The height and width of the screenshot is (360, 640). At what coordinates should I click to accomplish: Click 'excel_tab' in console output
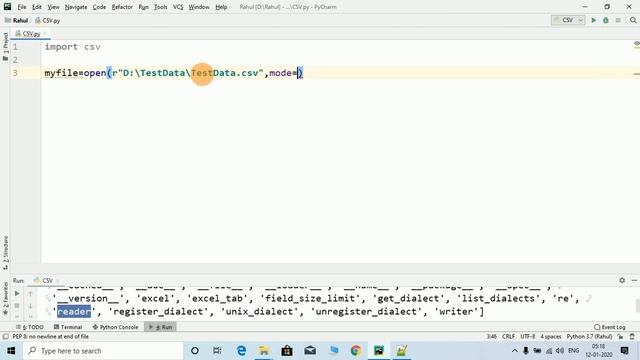[217, 298]
